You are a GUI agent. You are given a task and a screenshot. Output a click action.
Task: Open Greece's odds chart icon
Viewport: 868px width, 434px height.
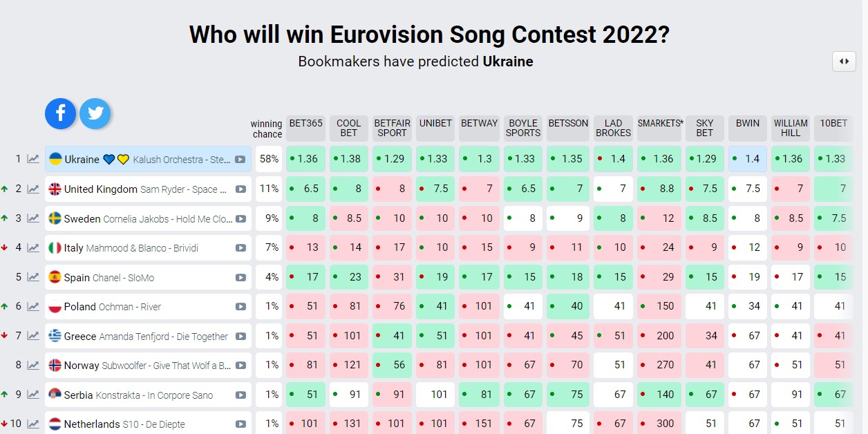tap(33, 336)
